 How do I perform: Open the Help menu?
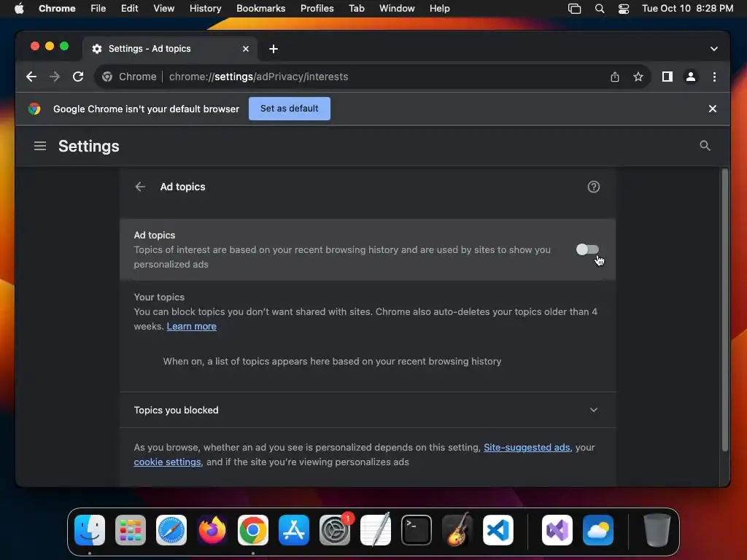(439, 8)
